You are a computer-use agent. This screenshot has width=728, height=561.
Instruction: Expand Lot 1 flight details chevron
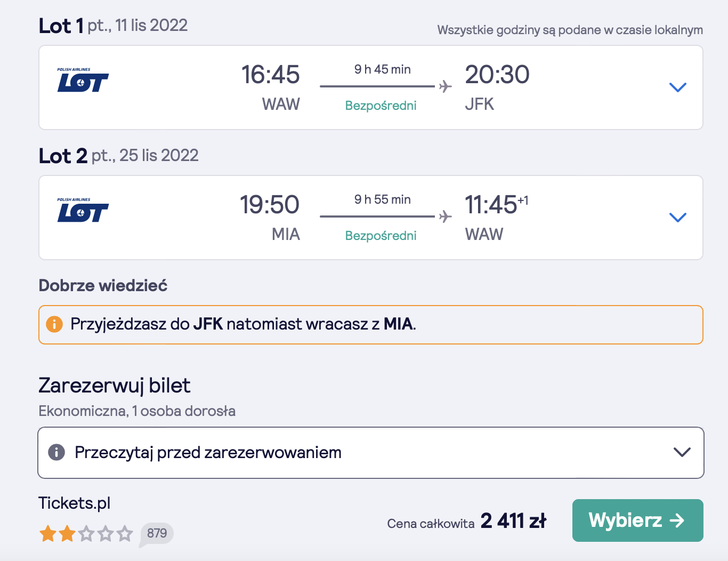[677, 87]
